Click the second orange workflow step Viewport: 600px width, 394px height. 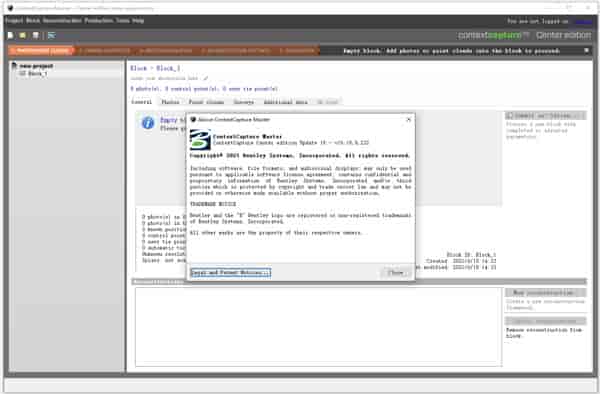pyautogui.click(x=105, y=50)
